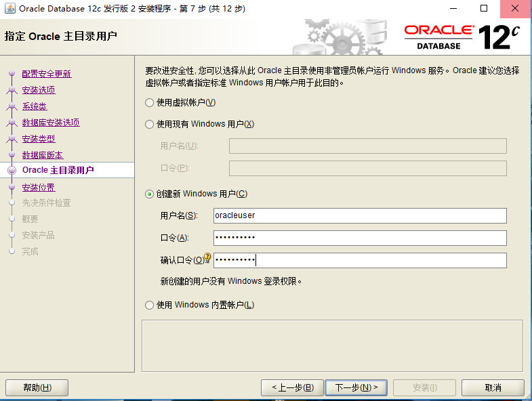
Task: Click the Java installer icon in title bar
Action: click(x=10, y=9)
